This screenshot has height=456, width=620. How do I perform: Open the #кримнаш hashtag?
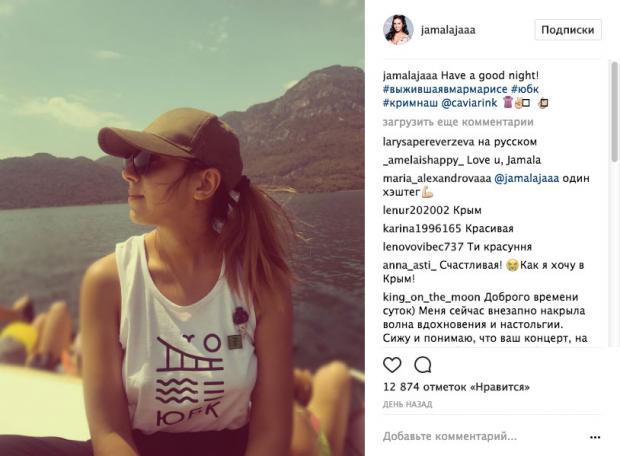pyautogui.click(x=410, y=103)
